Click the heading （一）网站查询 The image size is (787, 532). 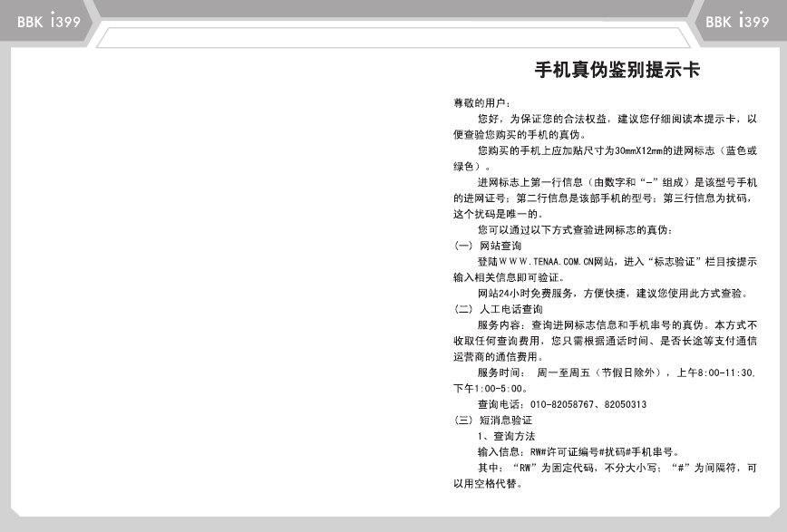[x=488, y=246]
